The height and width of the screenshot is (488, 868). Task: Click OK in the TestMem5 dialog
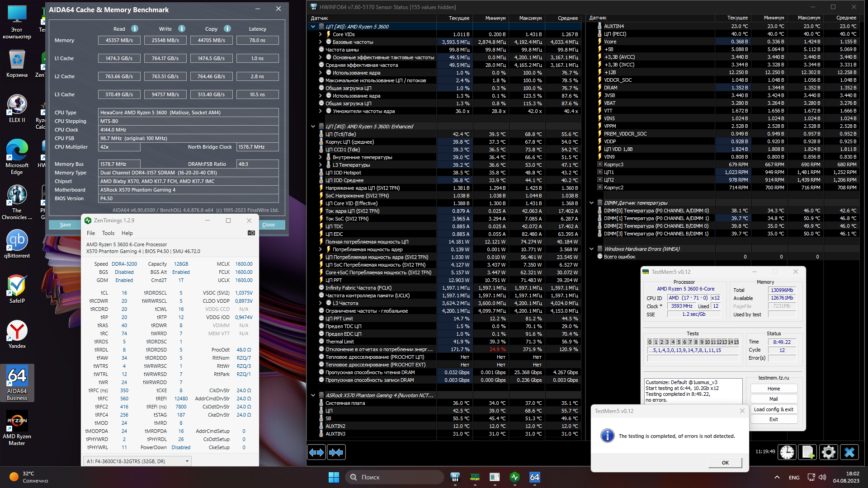click(725, 463)
